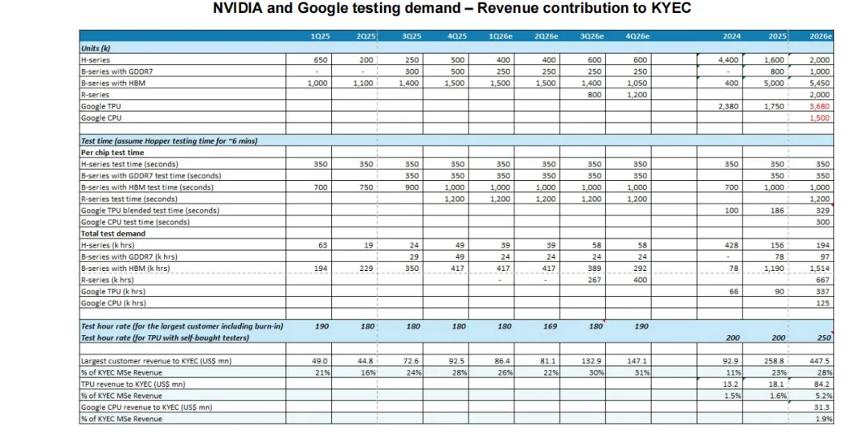Click the 2026e column header

821,36
